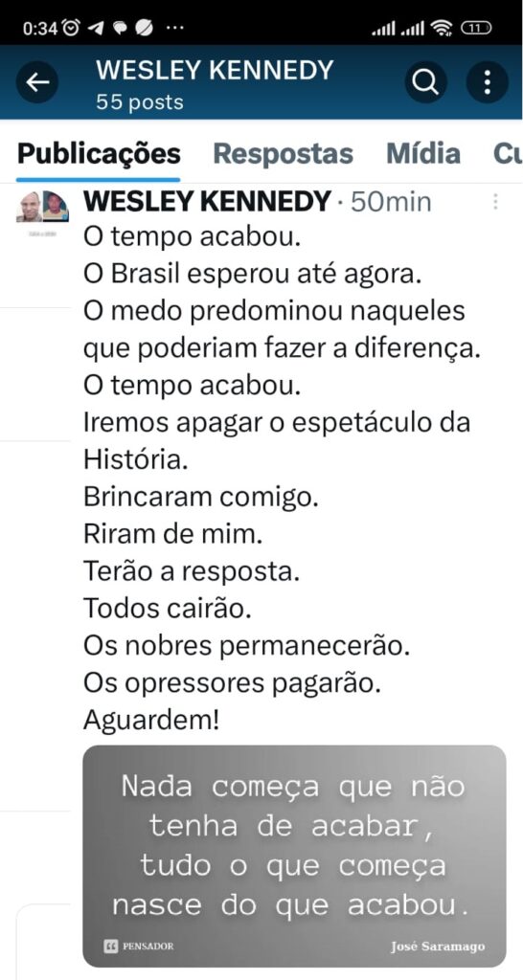
Task: Tap the chat bubble notification icon
Action: click(x=120, y=28)
